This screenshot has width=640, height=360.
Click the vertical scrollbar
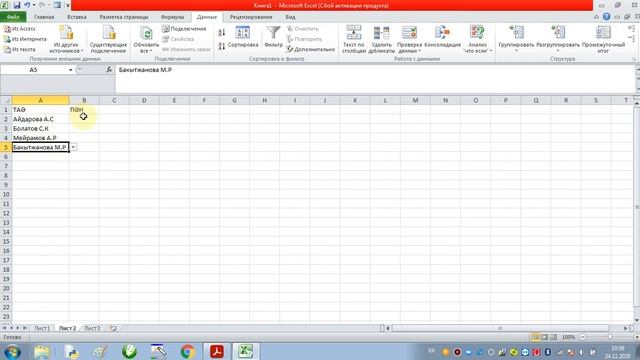click(x=637, y=207)
